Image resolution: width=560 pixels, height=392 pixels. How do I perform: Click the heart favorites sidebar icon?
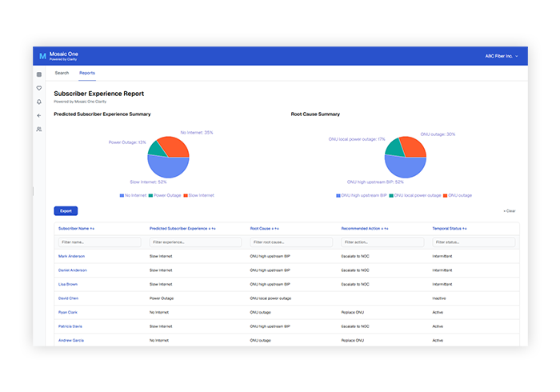coord(39,89)
